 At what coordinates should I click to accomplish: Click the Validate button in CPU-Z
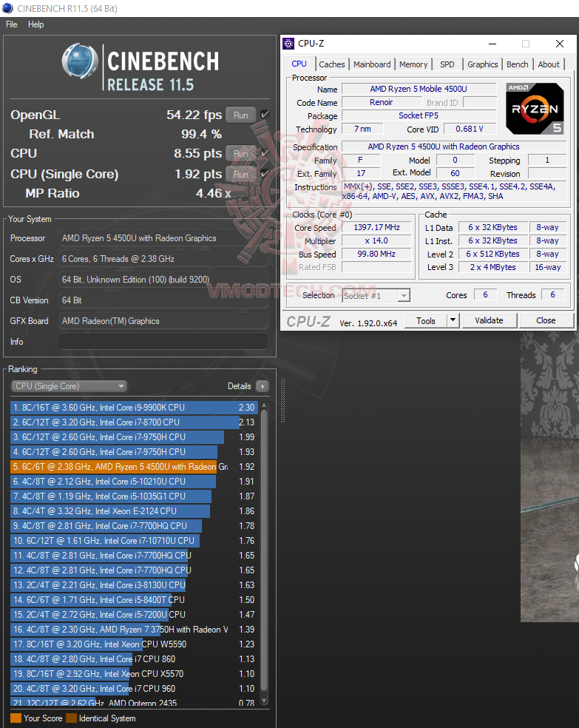click(489, 320)
